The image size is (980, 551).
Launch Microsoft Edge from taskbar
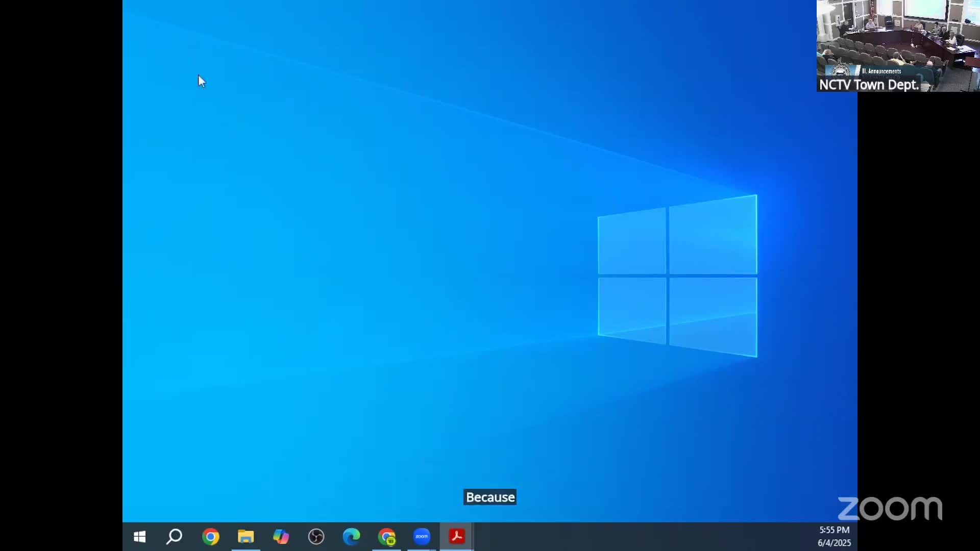351,537
